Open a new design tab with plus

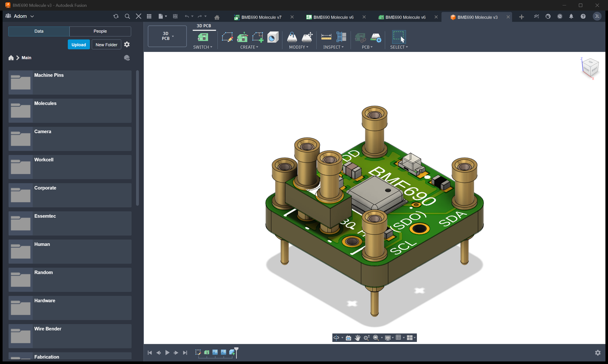tap(522, 17)
